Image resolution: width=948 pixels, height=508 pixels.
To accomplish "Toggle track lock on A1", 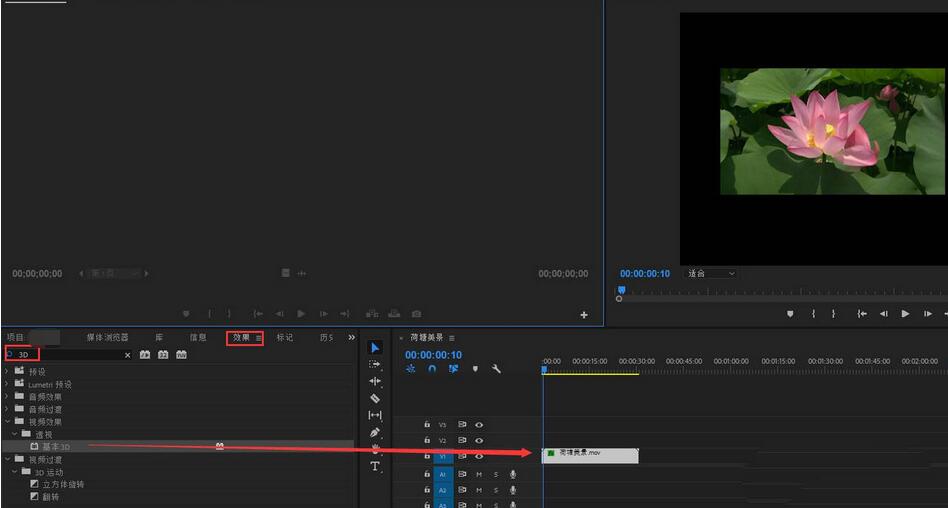I will [427, 474].
